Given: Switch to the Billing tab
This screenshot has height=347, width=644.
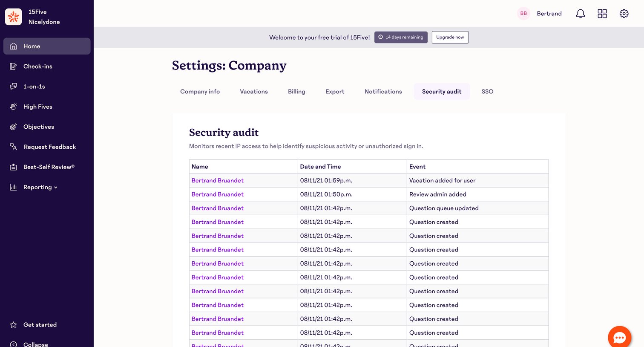Looking at the screenshot, I should 296,92.
